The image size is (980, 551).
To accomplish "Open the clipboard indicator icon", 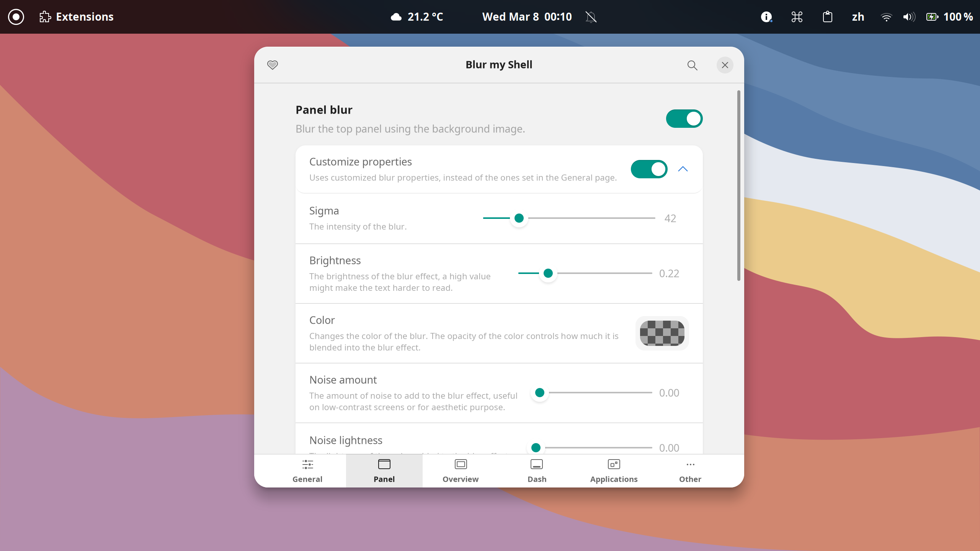I will (x=827, y=17).
